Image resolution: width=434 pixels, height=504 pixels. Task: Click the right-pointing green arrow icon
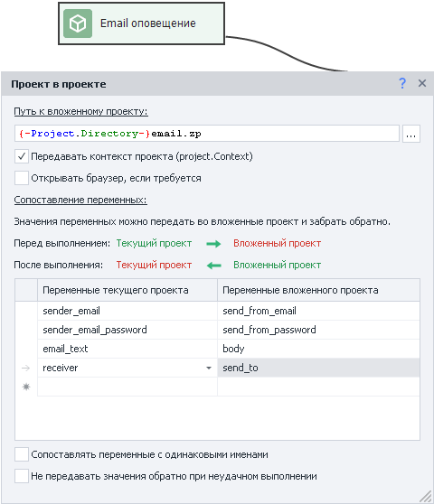coord(213,244)
